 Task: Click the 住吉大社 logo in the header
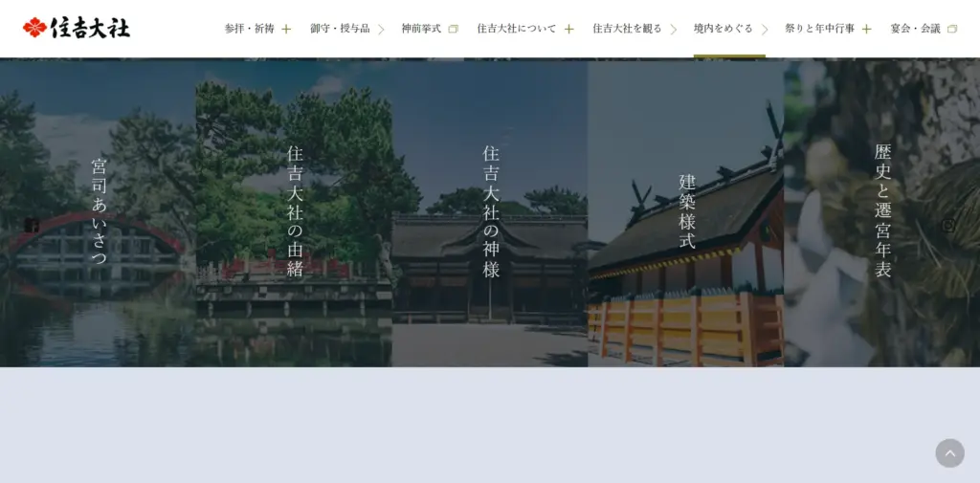77,28
